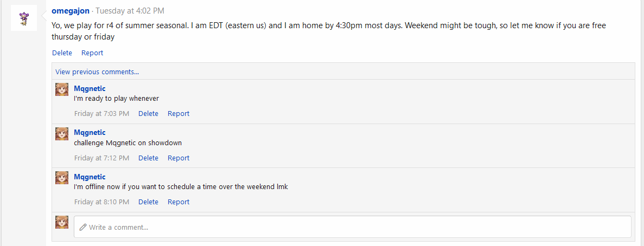Expand View previous comments
Screen dimensions: 644x246
click(x=97, y=72)
